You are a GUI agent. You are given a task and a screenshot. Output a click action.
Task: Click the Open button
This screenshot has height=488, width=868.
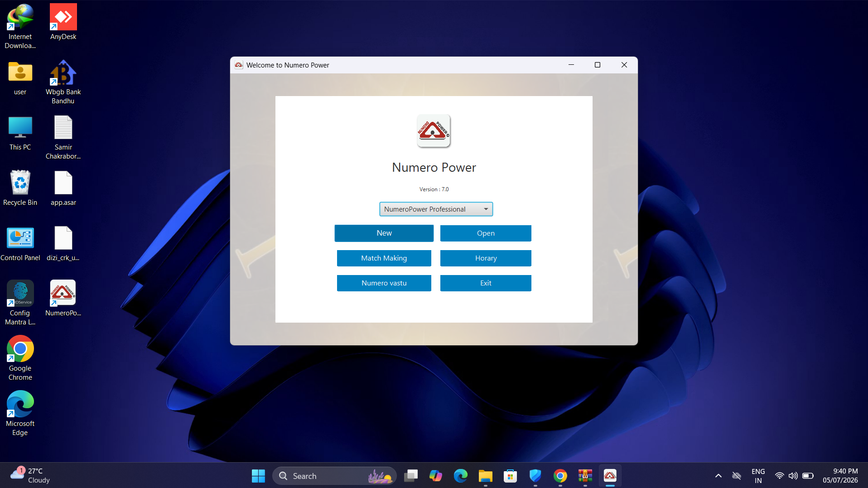click(x=486, y=233)
